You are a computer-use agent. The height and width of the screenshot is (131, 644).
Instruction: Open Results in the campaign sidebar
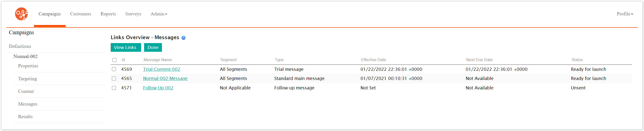[25, 117]
